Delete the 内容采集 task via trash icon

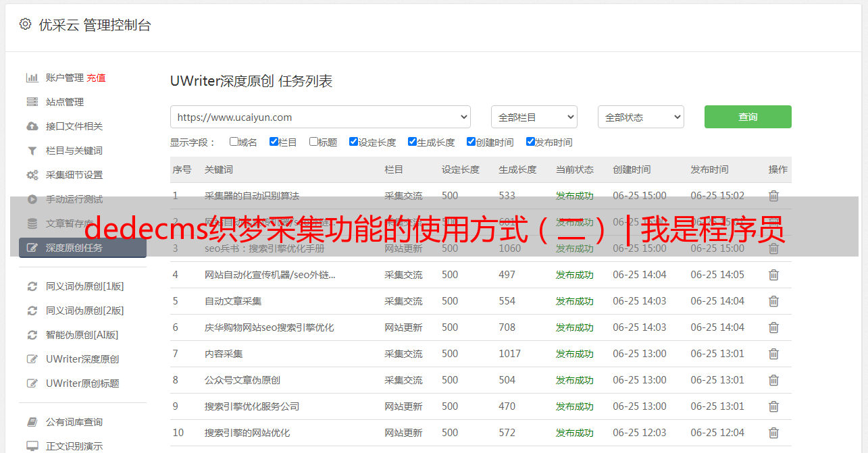(774, 354)
